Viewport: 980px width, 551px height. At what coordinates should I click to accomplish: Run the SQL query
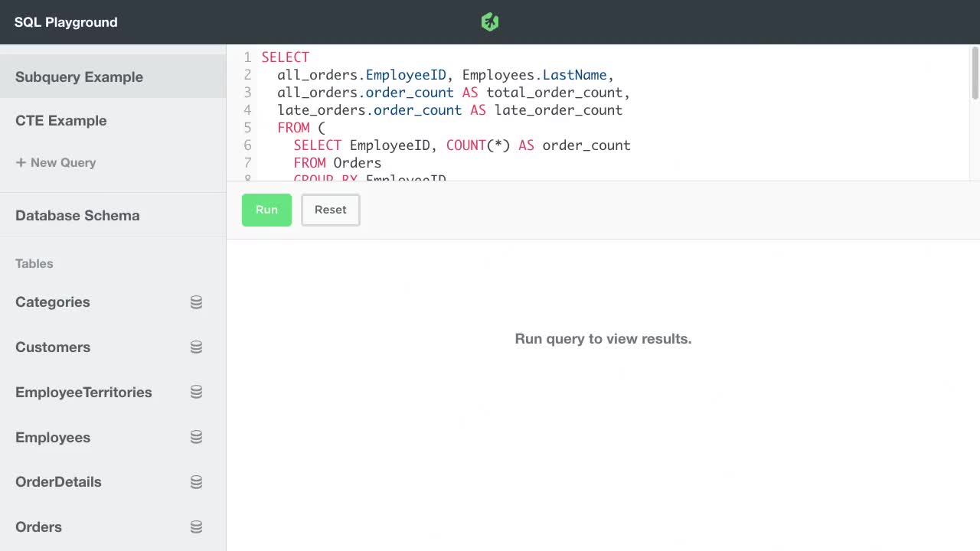[x=266, y=210]
